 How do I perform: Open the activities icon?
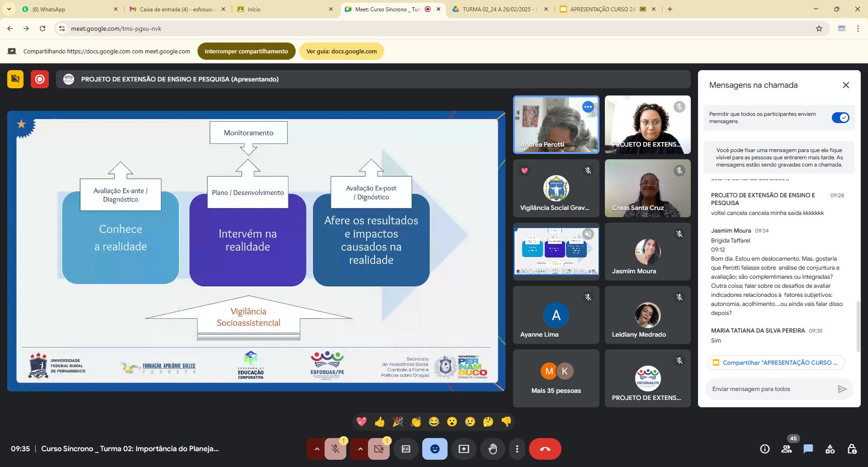(x=830, y=449)
